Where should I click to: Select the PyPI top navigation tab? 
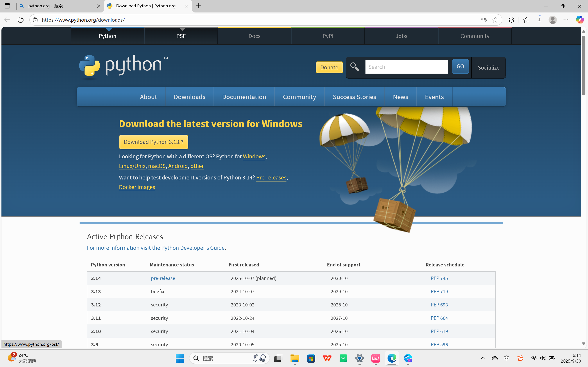point(327,36)
